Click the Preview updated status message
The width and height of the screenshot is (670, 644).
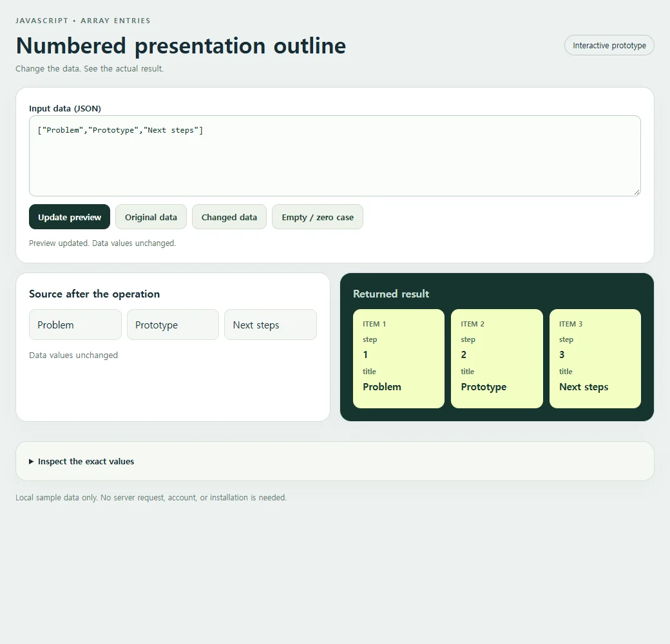(x=102, y=243)
